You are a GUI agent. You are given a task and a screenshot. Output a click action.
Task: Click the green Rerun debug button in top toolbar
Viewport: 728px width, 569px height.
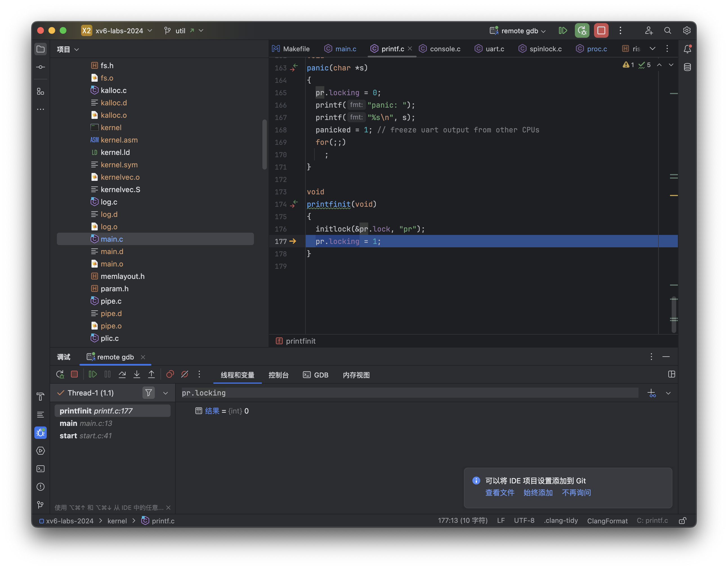(x=582, y=31)
